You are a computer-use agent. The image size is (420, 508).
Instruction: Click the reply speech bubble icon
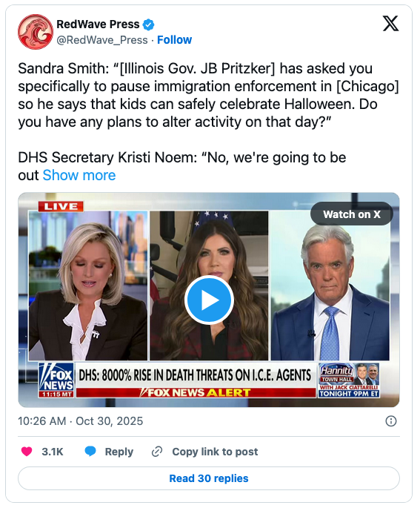pyautogui.click(x=90, y=451)
